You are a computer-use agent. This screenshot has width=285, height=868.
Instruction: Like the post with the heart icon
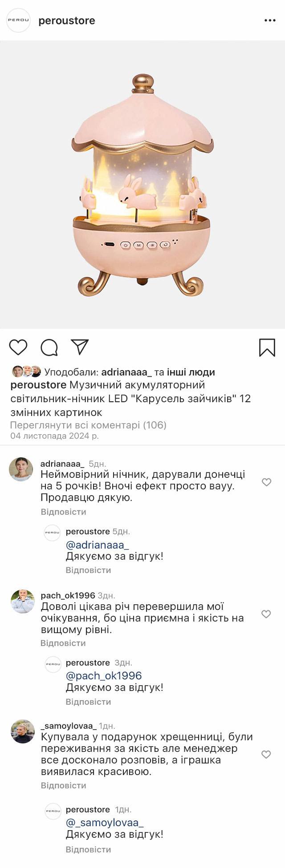18,347
